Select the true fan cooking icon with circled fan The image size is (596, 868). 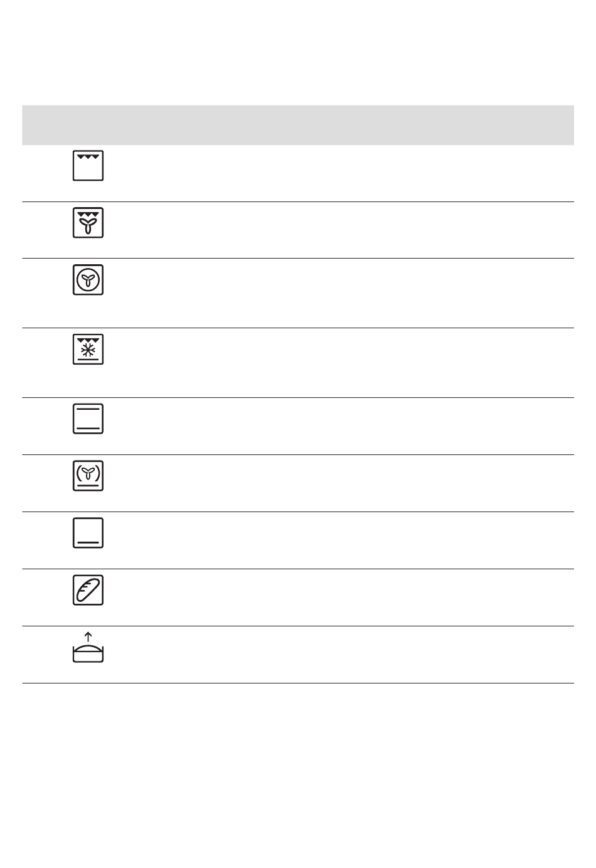click(88, 280)
